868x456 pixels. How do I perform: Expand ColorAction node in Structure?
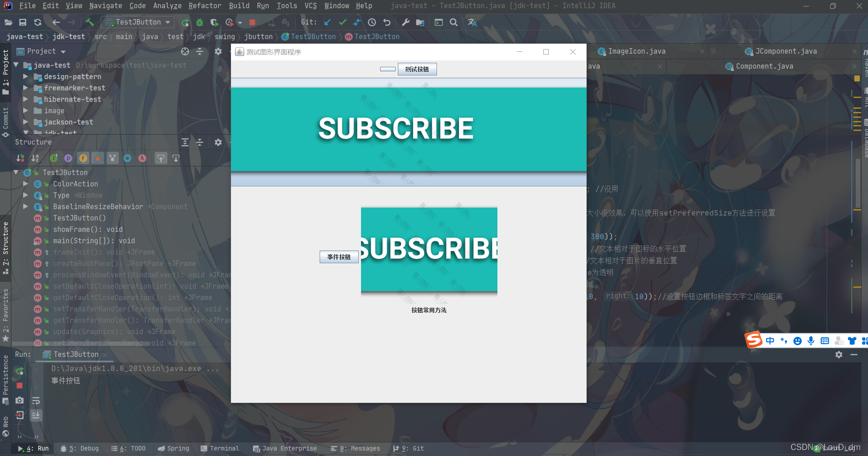click(x=25, y=184)
